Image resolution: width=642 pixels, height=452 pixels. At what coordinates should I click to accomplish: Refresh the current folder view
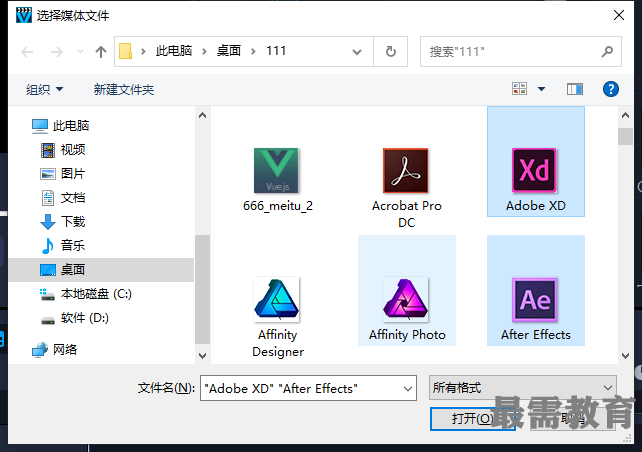(x=391, y=52)
